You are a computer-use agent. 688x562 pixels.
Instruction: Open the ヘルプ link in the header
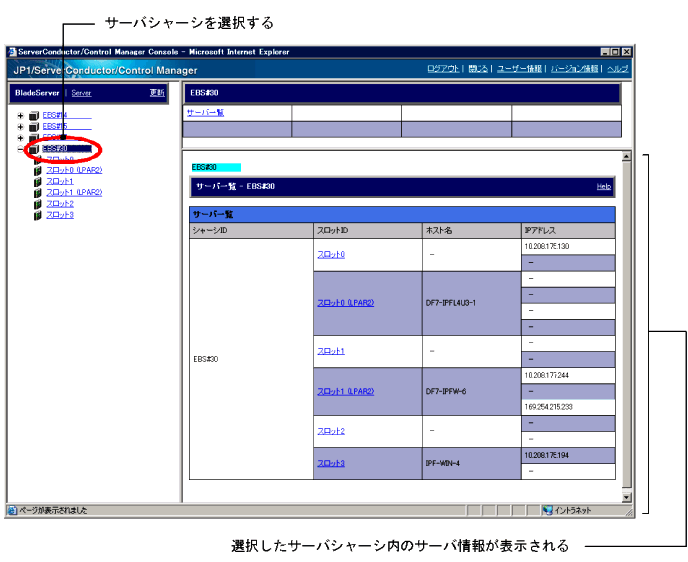618,68
